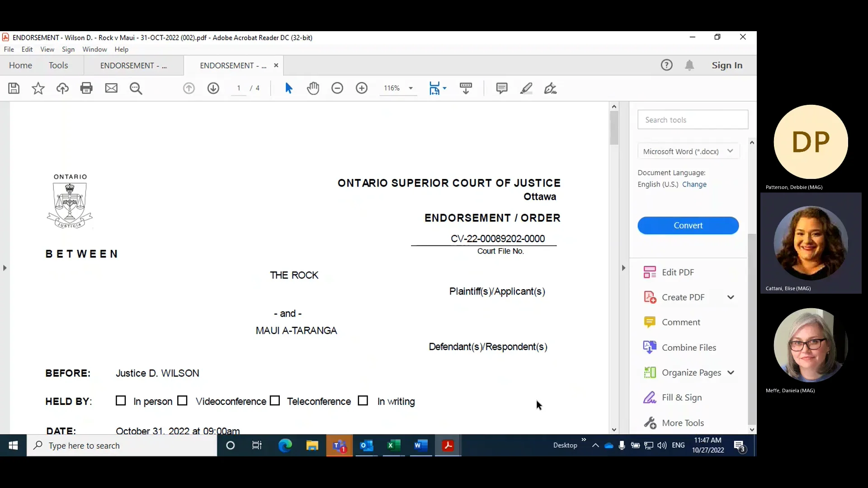The width and height of the screenshot is (868, 488).
Task: Open the Edit menu
Action: tap(27, 49)
